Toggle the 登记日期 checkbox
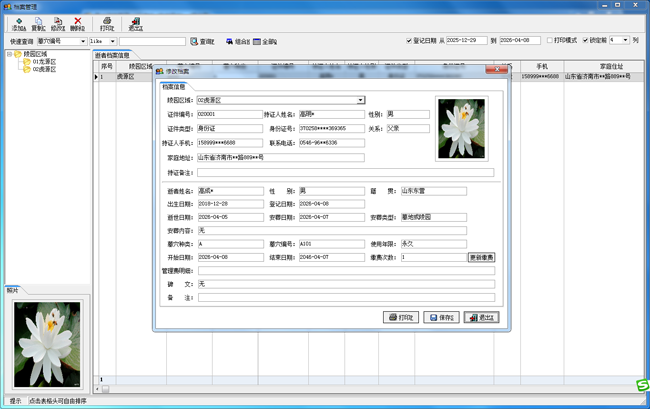 (x=412, y=41)
